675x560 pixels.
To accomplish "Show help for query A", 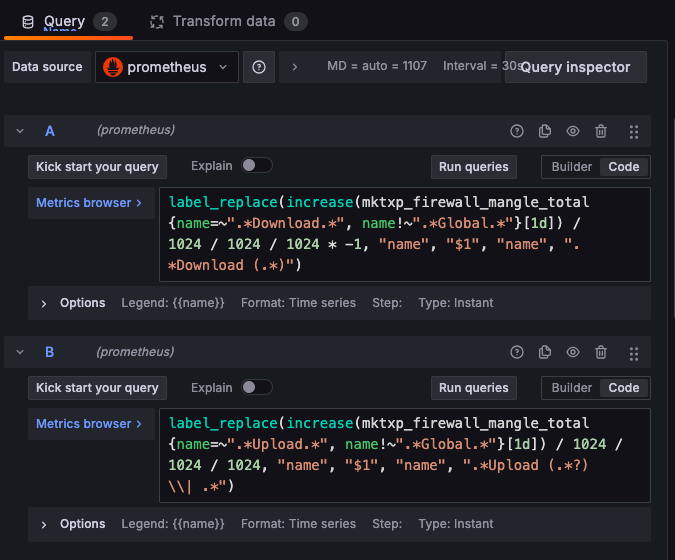I will [517, 131].
